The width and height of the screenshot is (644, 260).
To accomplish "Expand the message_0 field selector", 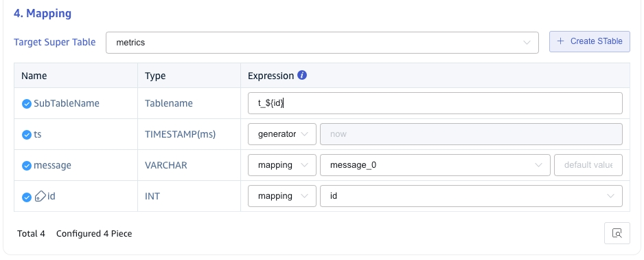I will [x=435, y=165].
